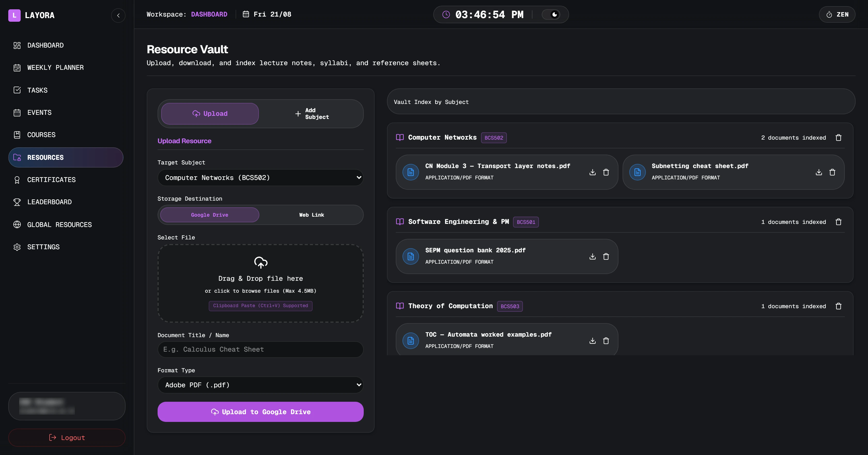The width and height of the screenshot is (868, 455).
Task: Click DASHBOARD workspace link
Action: 209,14
